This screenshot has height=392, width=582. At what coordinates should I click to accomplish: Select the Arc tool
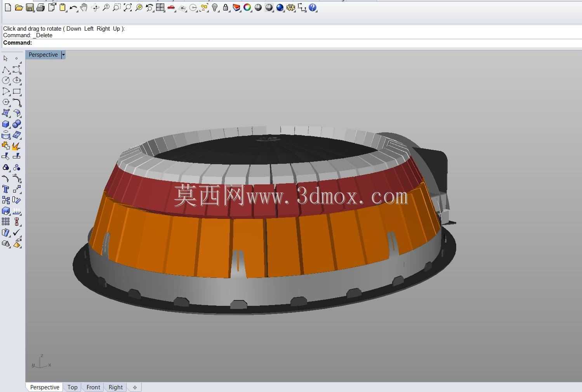[x=6, y=92]
